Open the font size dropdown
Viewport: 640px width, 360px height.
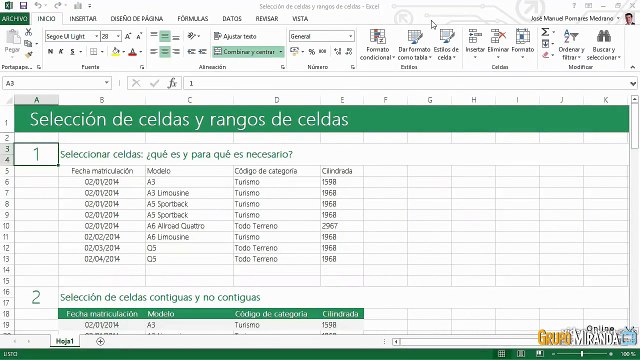click(118, 36)
